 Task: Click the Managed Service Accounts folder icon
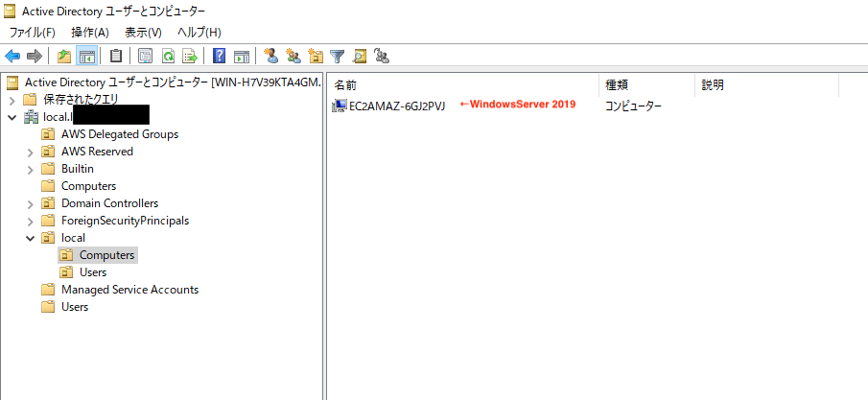click(49, 289)
